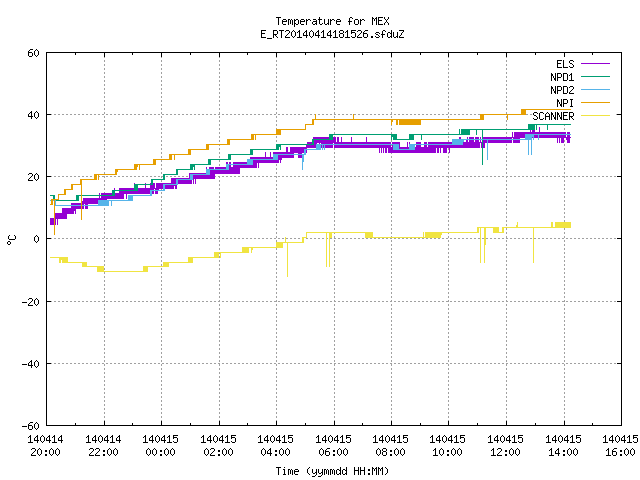The image size is (640, 480).
Task: Click the x-axis label 140414 20:00
Action: coord(45,446)
